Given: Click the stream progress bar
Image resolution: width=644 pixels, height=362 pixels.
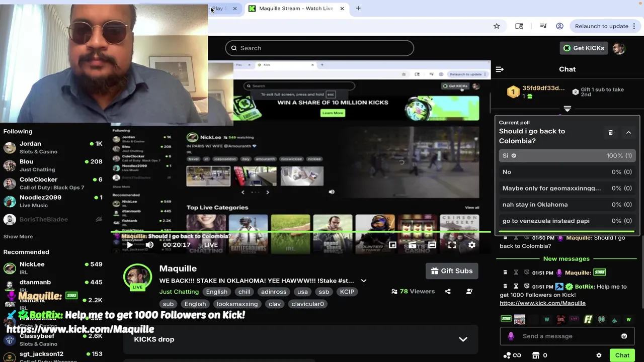Looking at the screenshot, I should point(300,232).
